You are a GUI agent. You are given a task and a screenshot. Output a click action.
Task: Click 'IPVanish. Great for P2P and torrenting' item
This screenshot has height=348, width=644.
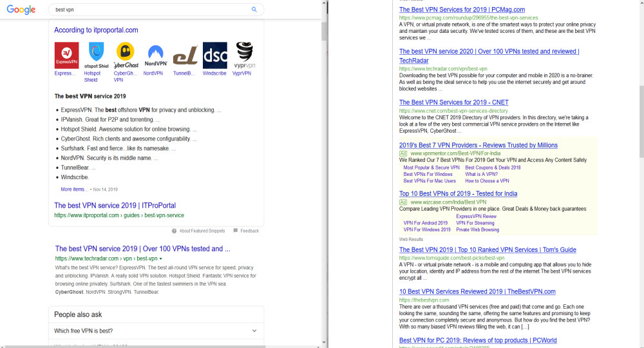pyautogui.click(x=110, y=120)
